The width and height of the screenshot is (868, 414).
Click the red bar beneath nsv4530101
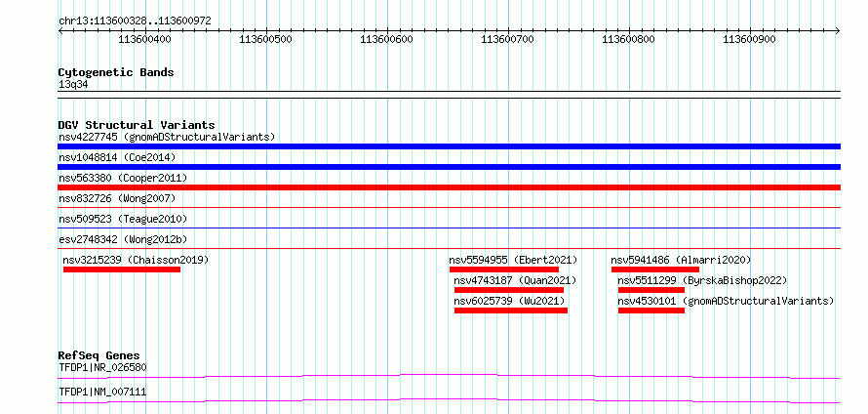point(651,310)
